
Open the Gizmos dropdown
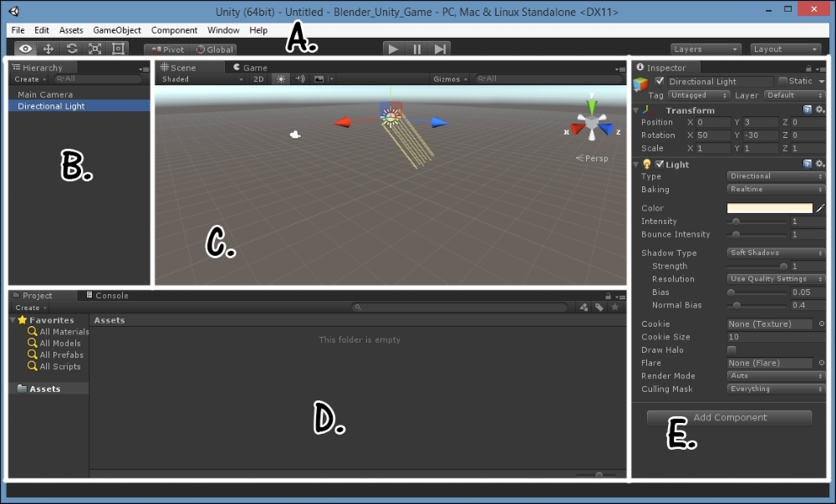pos(450,79)
